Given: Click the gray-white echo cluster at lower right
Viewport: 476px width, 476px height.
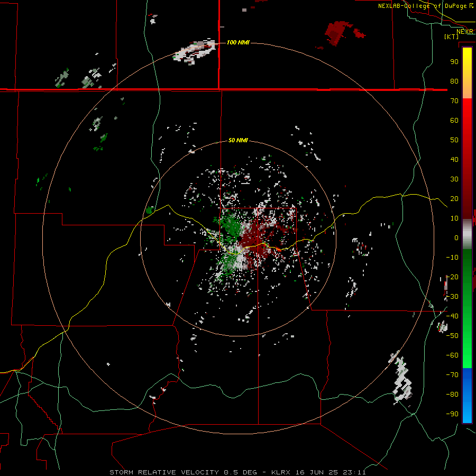Looking at the screenshot, I should click(x=401, y=378).
